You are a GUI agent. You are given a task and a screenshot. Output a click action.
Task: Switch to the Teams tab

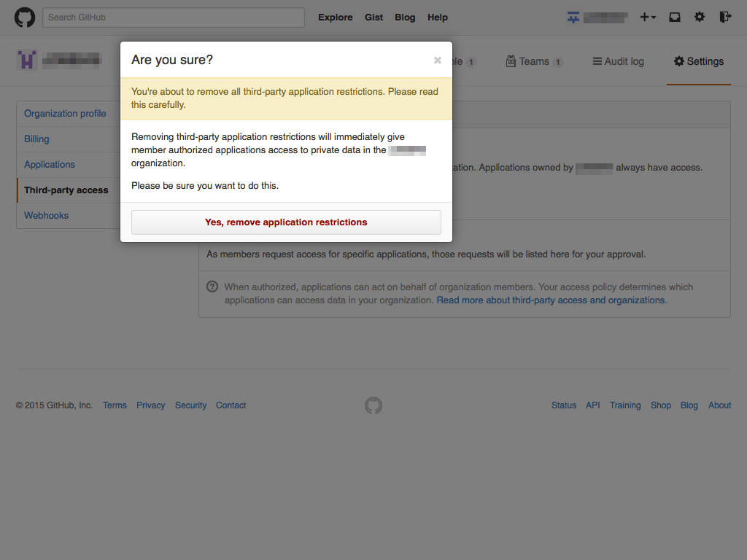pos(534,61)
